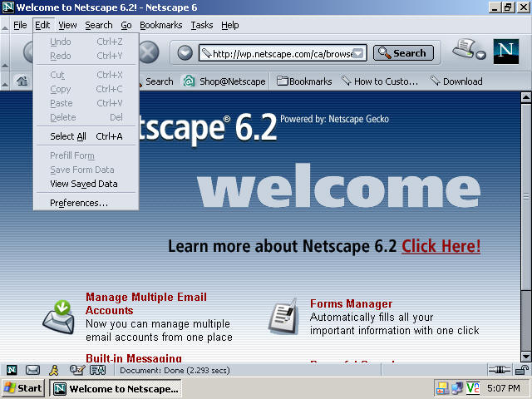This screenshot has height=399, width=532.
Task: Click the Forms Manager clipboard icon
Action: (283, 317)
